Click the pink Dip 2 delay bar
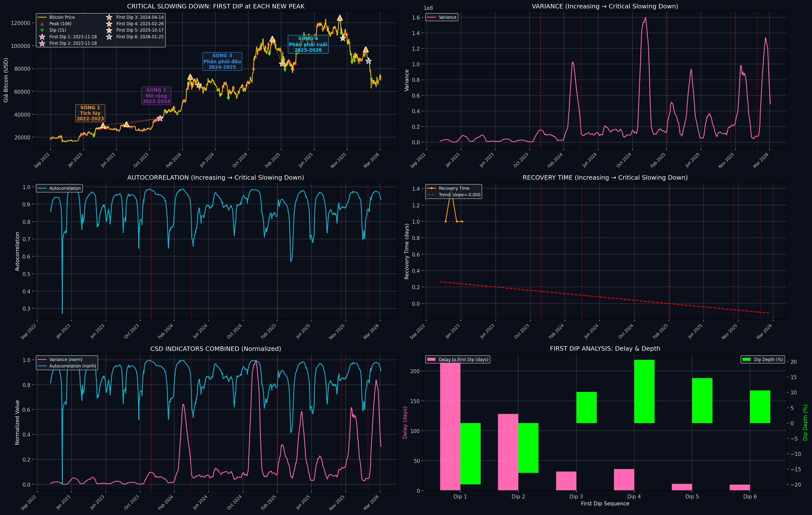Viewport: 812px width, 515px height. pyautogui.click(x=508, y=452)
